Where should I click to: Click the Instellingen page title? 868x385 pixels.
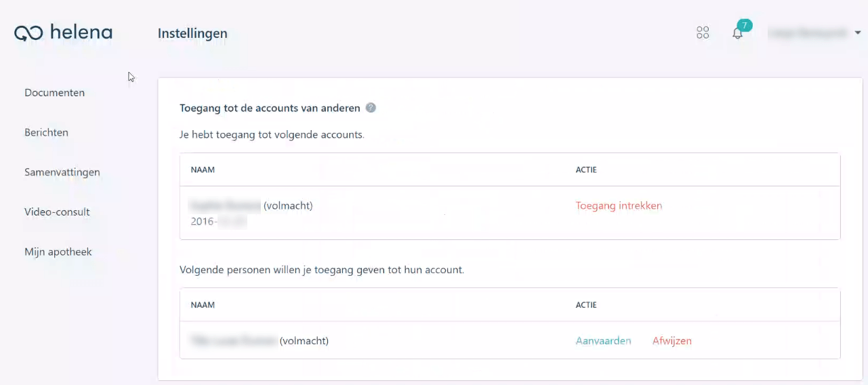click(192, 33)
